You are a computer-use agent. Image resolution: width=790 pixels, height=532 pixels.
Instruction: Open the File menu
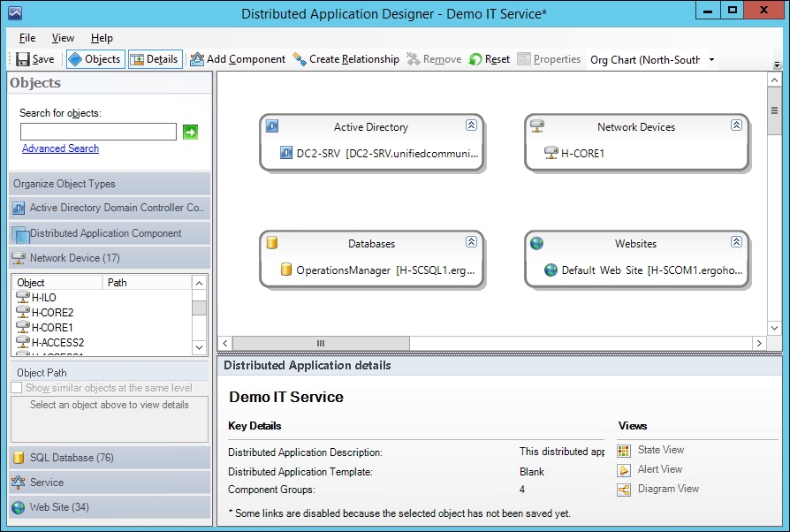[27, 38]
